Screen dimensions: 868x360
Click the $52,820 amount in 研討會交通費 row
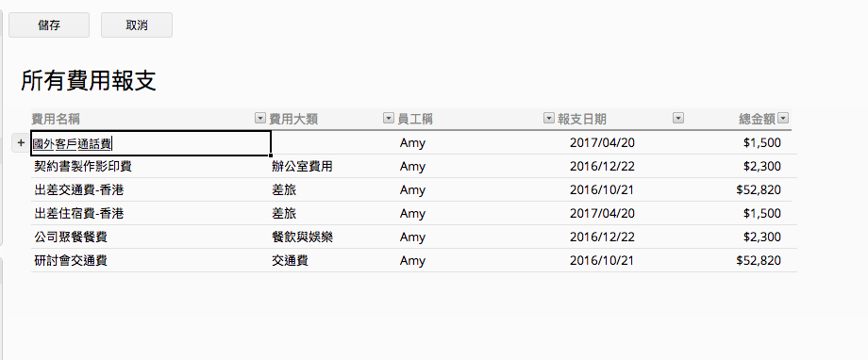[759, 261]
